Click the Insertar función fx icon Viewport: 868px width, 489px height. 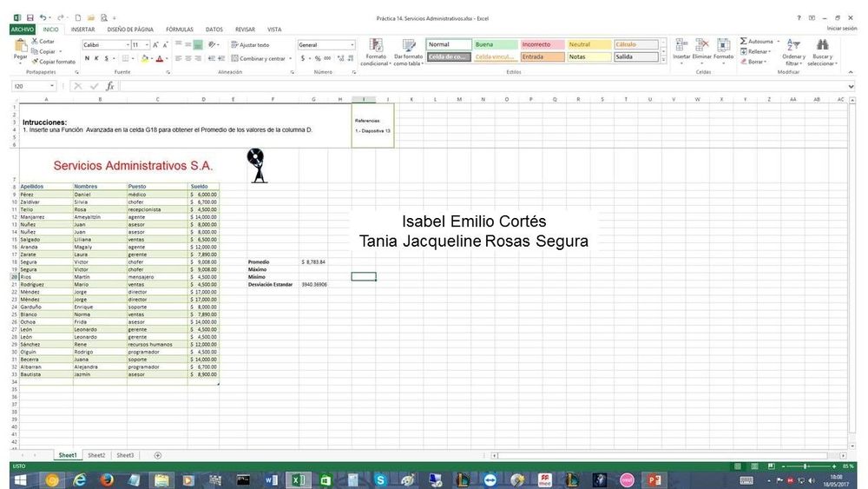click(x=110, y=86)
